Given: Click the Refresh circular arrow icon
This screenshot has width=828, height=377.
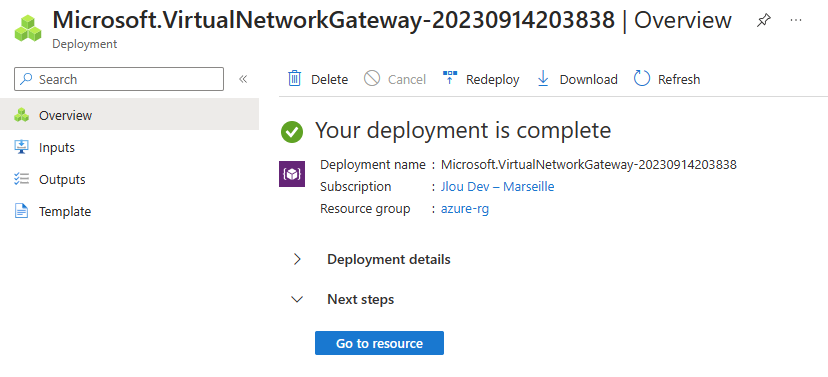Looking at the screenshot, I should tap(642, 79).
